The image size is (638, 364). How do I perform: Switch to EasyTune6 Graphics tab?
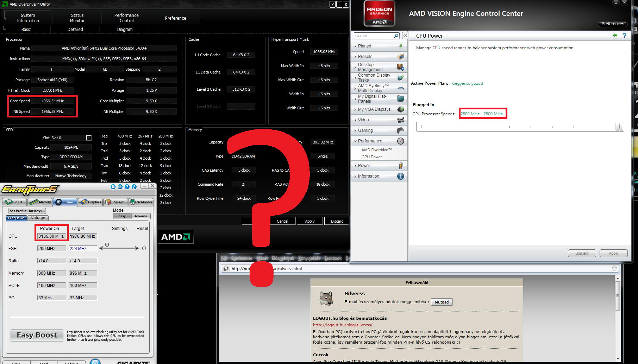90,202
